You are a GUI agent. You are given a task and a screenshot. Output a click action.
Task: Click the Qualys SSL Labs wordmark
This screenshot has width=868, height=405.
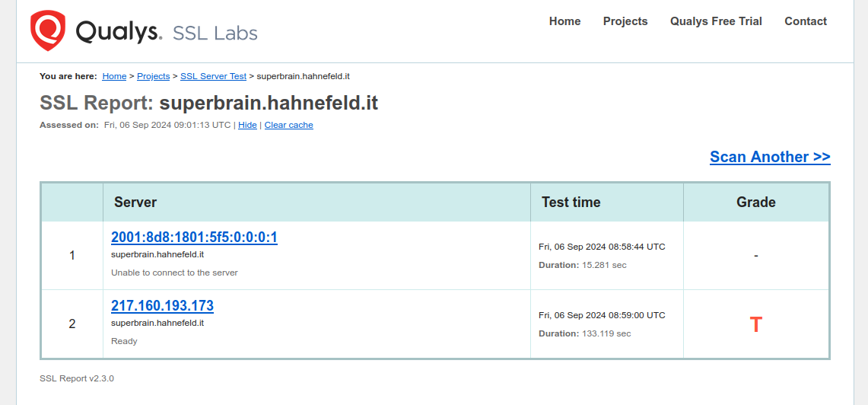(x=167, y=33)
